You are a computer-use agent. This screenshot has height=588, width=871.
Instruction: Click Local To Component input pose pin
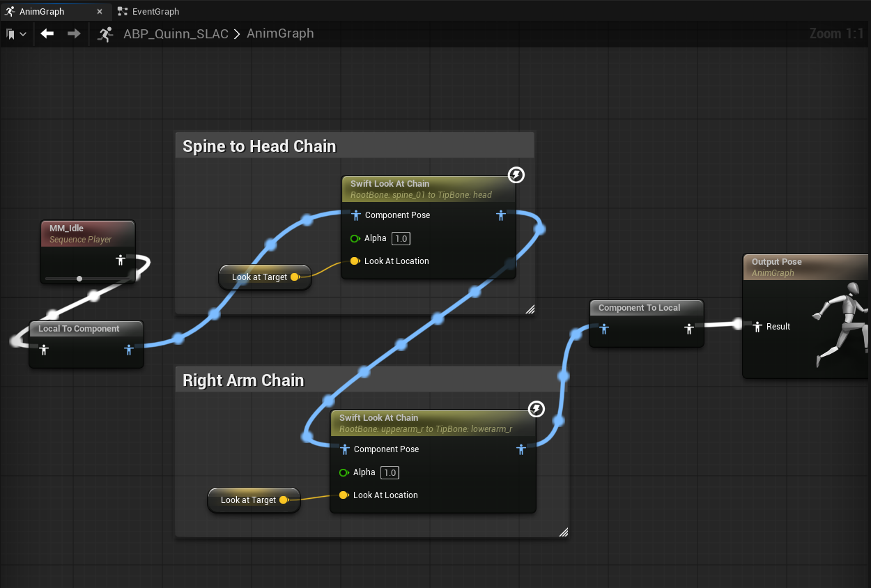click(44, 350)
